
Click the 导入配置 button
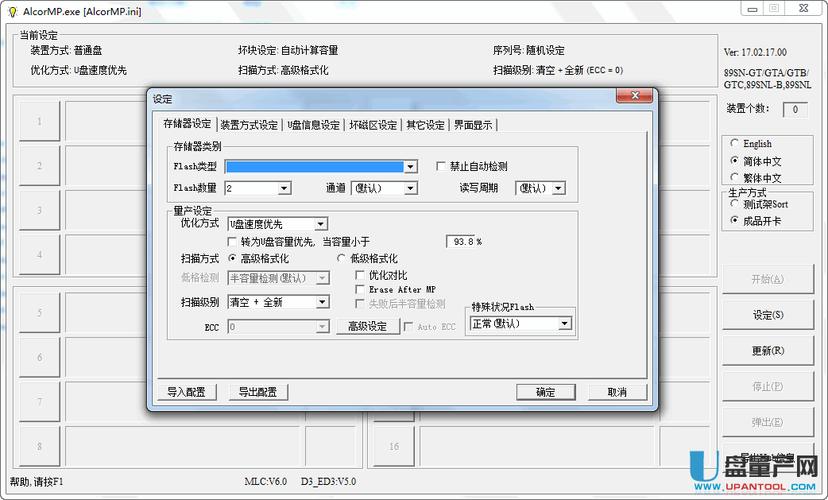[x=186, y=392]
